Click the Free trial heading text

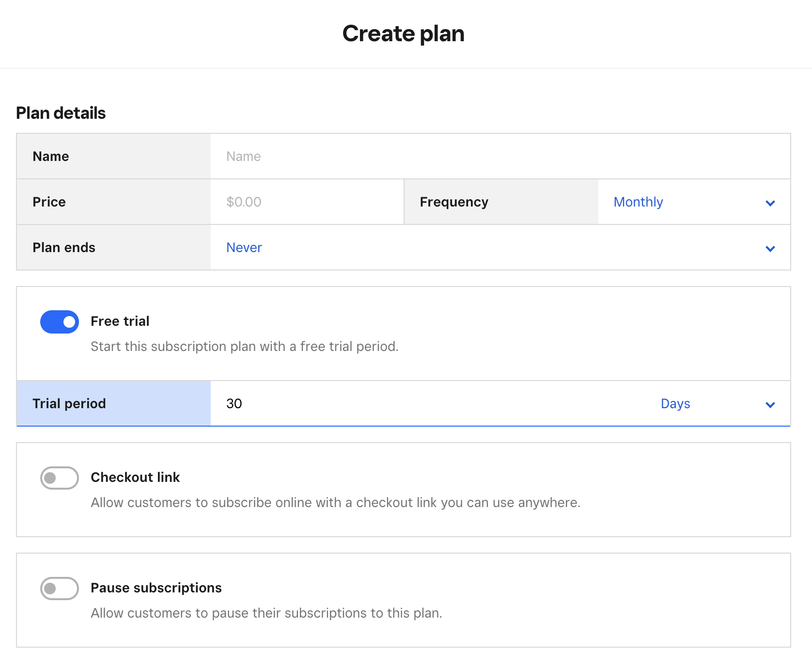pyautogui.click(x=120, y=321)
